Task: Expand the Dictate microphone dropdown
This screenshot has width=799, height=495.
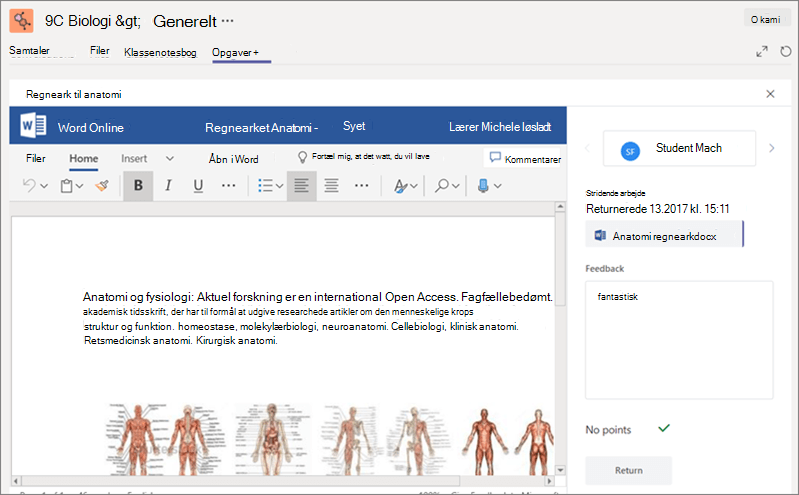Action: coord(498,186)
